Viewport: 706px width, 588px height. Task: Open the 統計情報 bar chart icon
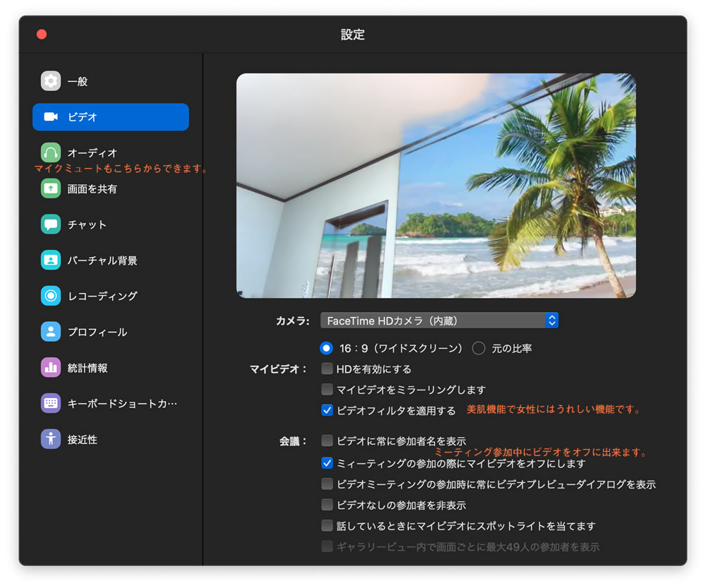[50, 367]
